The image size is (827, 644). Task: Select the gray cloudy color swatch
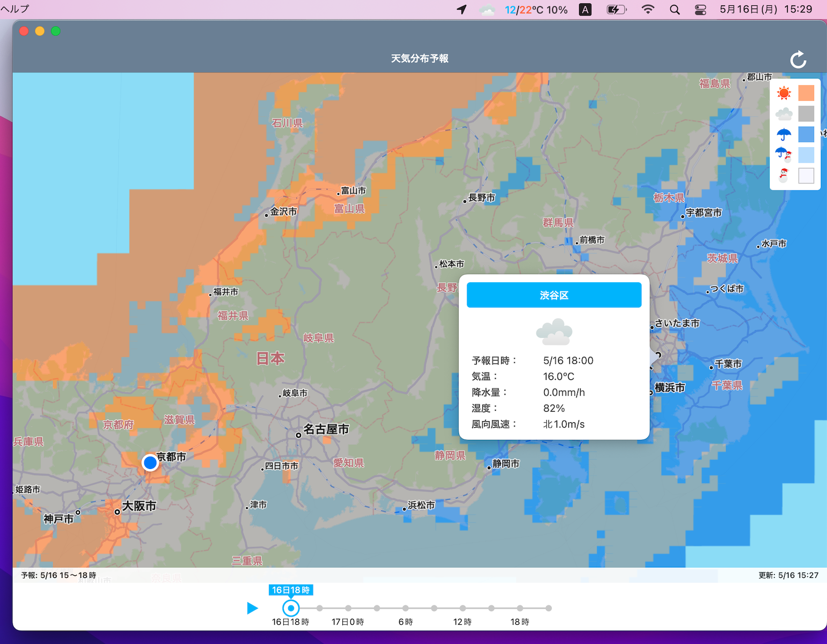806,114
